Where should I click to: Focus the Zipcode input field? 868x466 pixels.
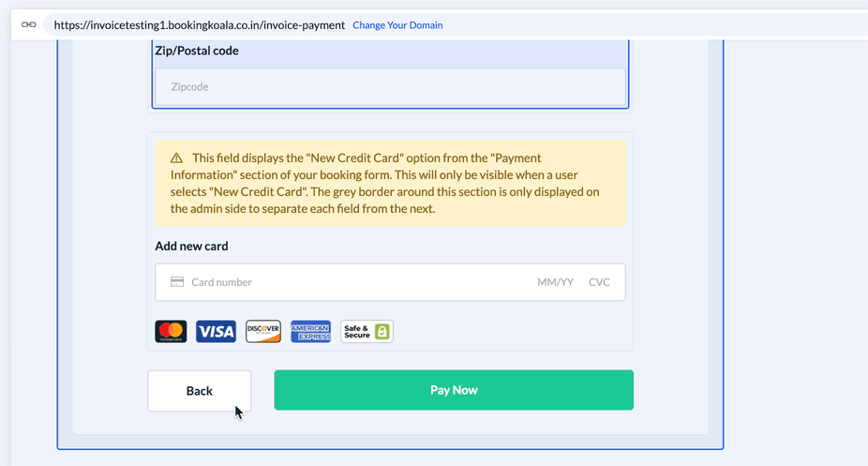[390, 87]
